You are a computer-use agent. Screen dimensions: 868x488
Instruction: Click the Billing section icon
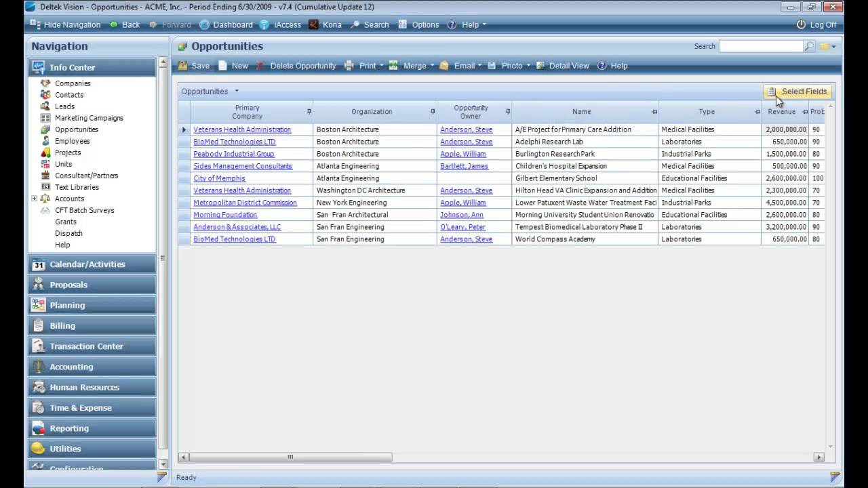tap(39, 326)
